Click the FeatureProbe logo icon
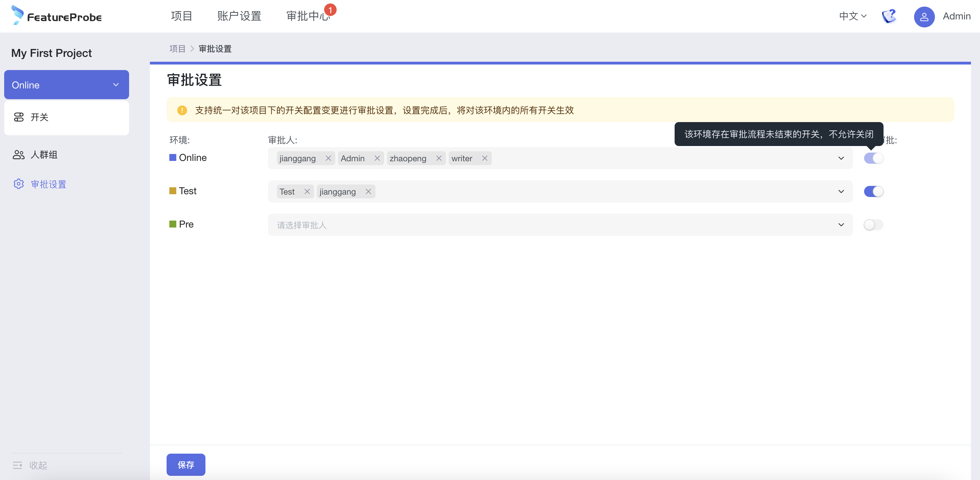980x480 pixels. [x=17, y=15]
